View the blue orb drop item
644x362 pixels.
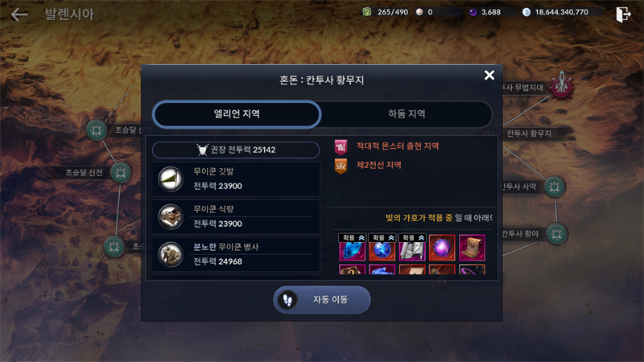pos(382,248)
